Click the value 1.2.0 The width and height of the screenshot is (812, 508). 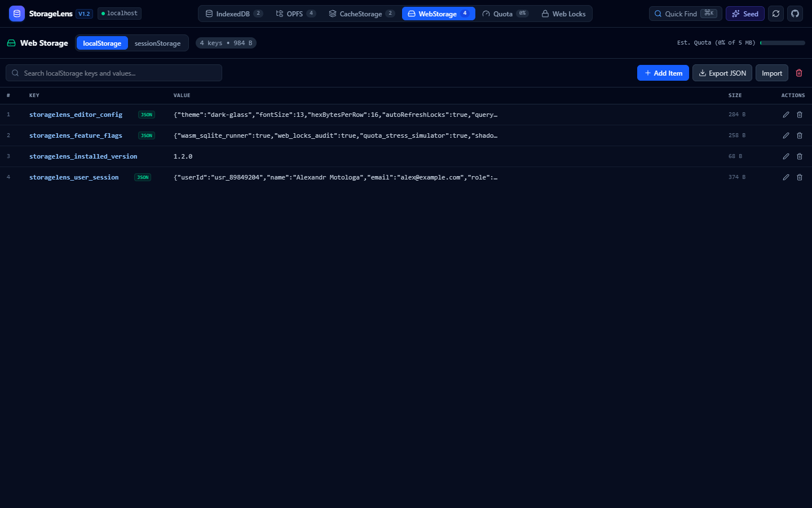click(183, 156)
